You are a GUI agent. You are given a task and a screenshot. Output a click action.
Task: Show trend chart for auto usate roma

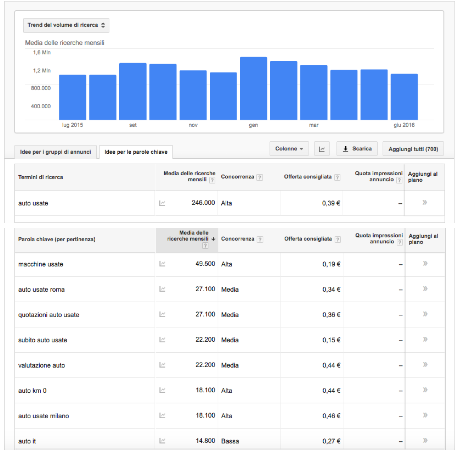[x=162, y=289]
